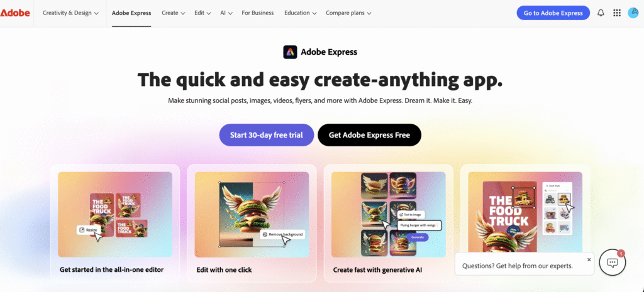Click the Go to Adobe Express button
The image size is (644, 292).
[x=553, y=13]
